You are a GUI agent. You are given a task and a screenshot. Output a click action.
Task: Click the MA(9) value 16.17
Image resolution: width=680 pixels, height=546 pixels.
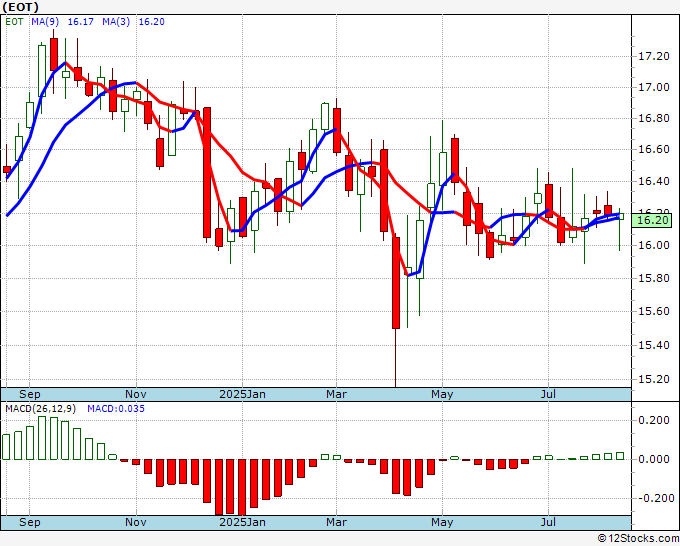[81, 22]
